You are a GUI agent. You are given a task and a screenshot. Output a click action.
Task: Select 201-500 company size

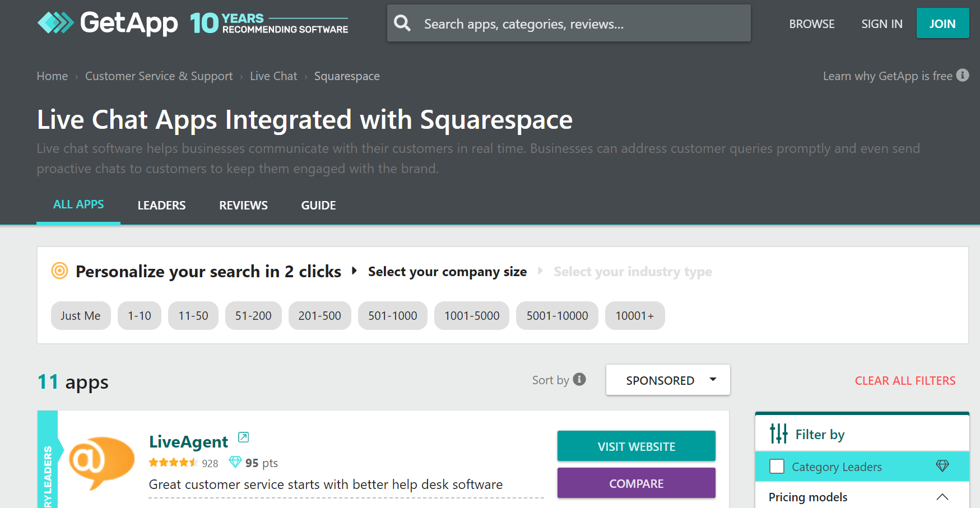[320, 316]
